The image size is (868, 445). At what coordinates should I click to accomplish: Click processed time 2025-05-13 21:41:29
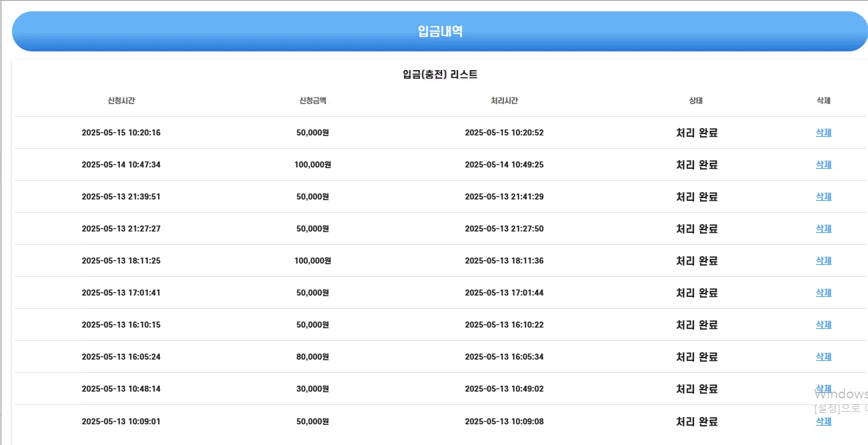[x=504, y=197]
